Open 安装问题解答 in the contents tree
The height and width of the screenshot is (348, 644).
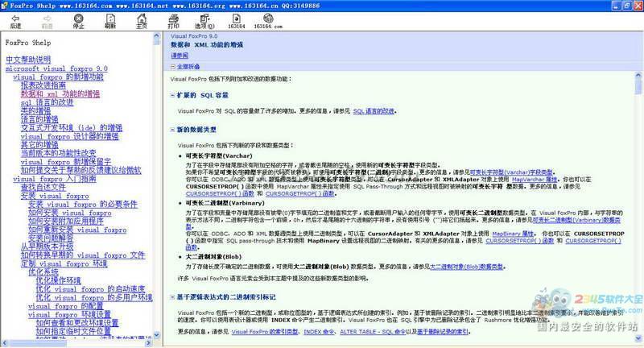tap(51, 238)
